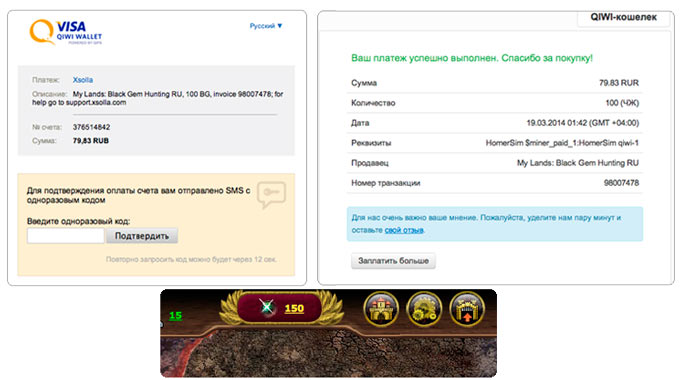Click the resend code timer text
The height and width of the screenshot is (380, 680).
pyautogui.click(x=191, y=259)
